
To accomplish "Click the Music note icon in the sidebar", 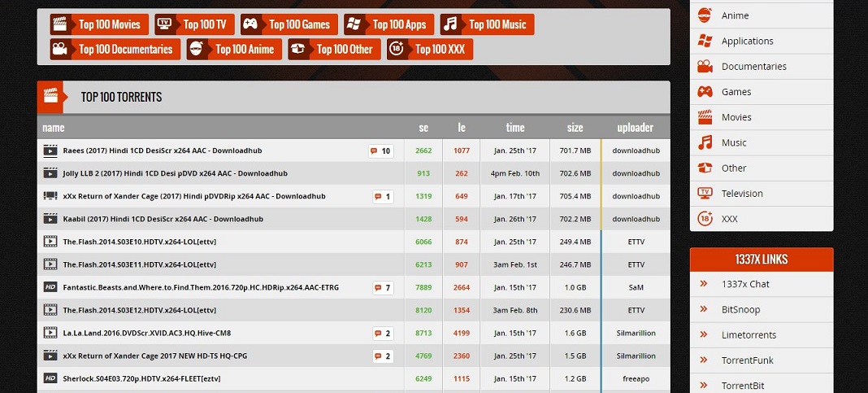I will click(x=705, y=142).
